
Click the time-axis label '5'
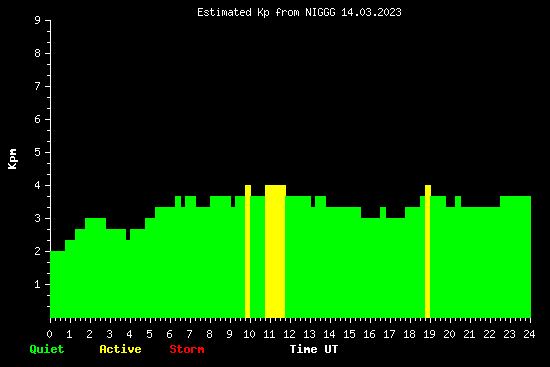pos(149,334)
